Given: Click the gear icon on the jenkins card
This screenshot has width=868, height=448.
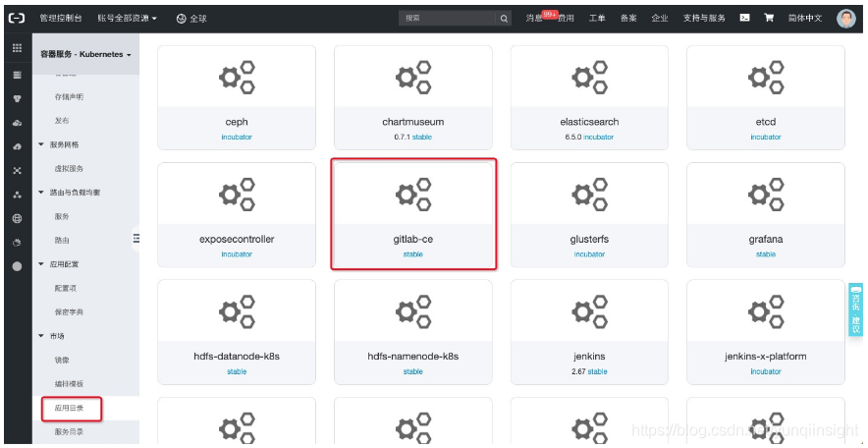Looking at the screenshot, I should coord(589,311).
